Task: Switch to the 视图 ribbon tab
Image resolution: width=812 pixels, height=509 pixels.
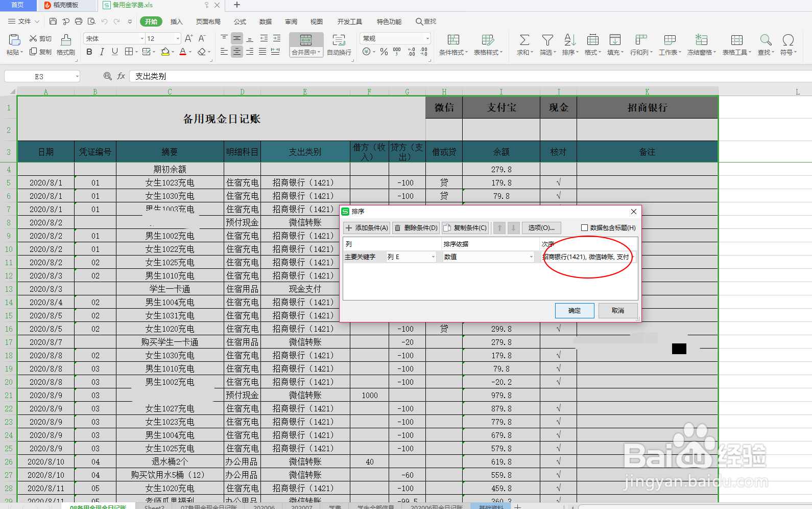Action: (x=317, y=21)
